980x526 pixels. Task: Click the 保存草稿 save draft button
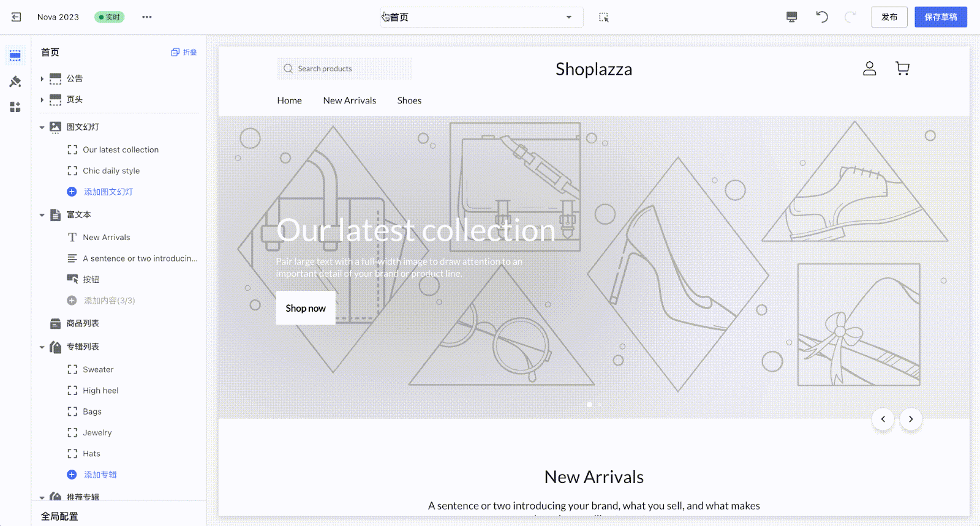pyautogui.click(x=941, y=17)
